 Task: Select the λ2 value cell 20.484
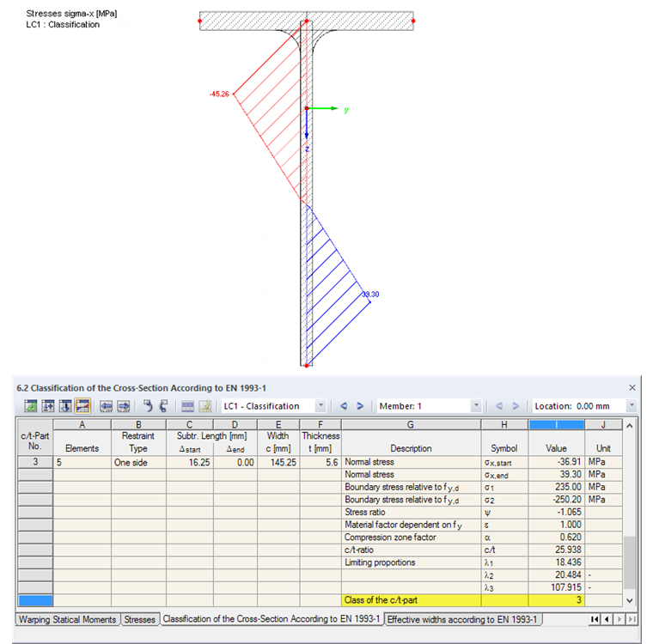click(x=557, y=575)
